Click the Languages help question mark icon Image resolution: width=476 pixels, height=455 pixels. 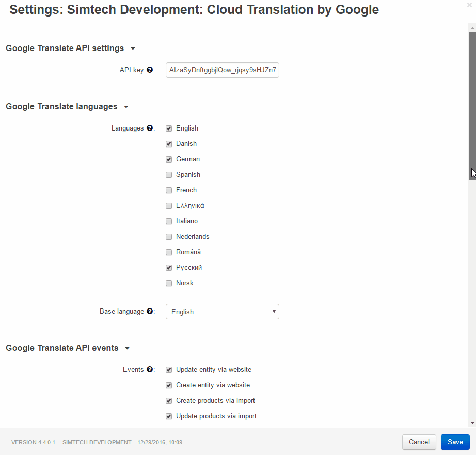coord(150,128)
